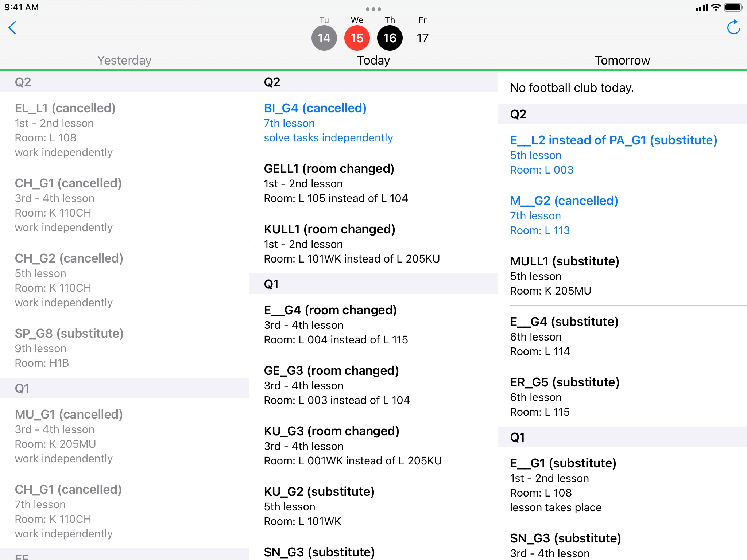Switch to the Yesterday column

[124, 60]
